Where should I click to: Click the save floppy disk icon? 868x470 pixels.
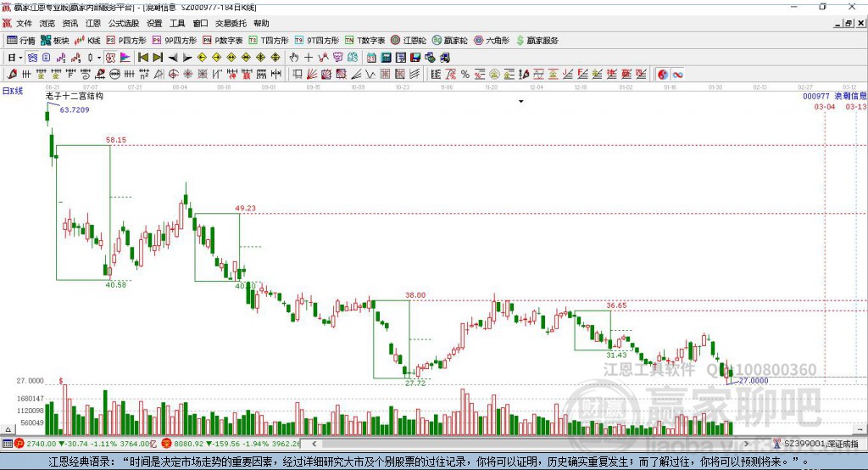pyautogui.click(x=415, y=58)
